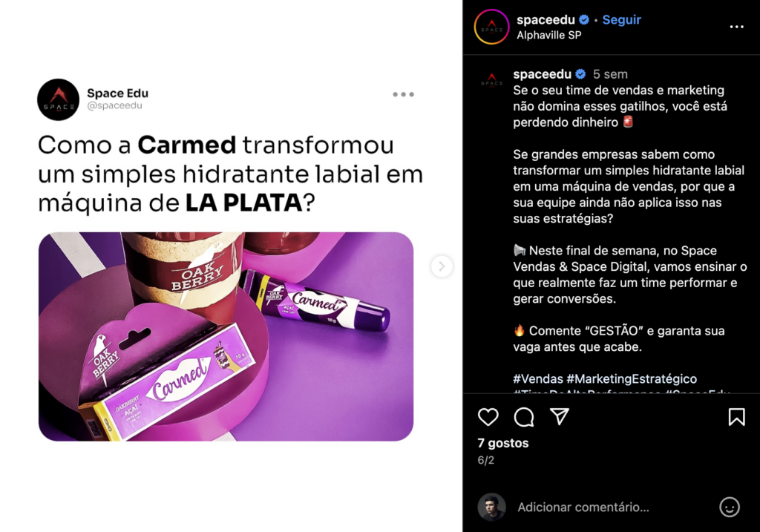
Task: Click the Carmed product image
Action: (x=226, y=337)
